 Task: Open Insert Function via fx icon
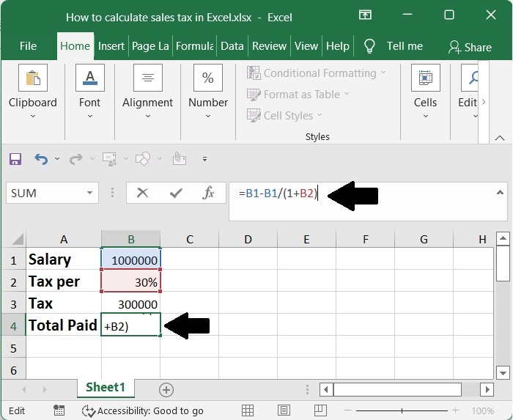coord(209,193)
